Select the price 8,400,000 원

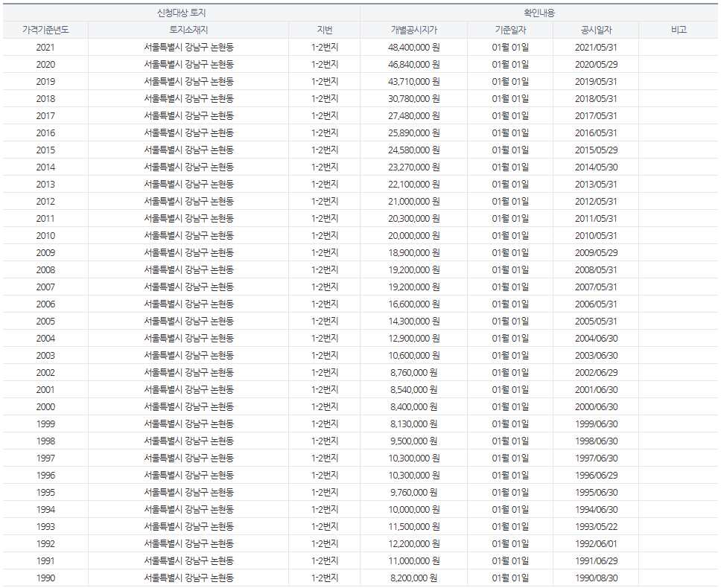tap(414, 406)
